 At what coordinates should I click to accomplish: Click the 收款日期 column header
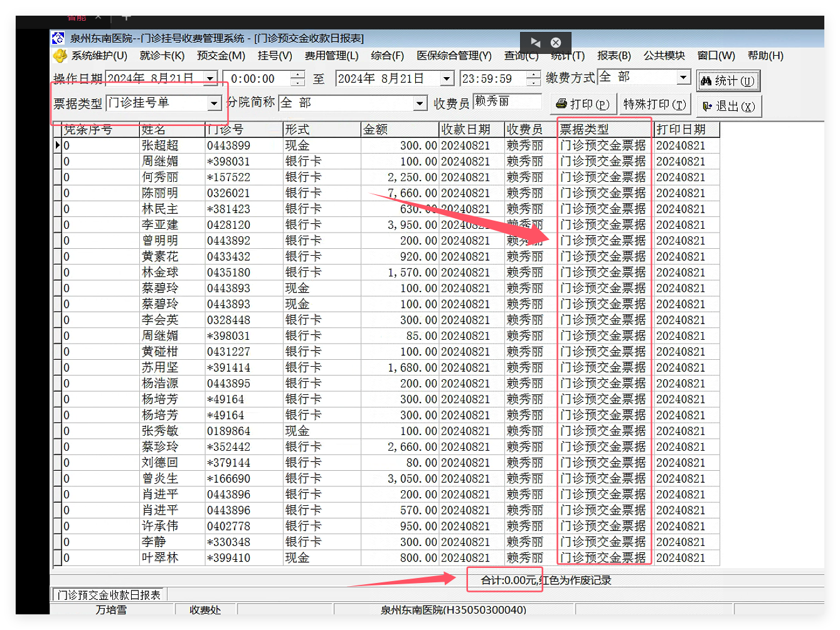pyautogui.click(x=472, y=130)
